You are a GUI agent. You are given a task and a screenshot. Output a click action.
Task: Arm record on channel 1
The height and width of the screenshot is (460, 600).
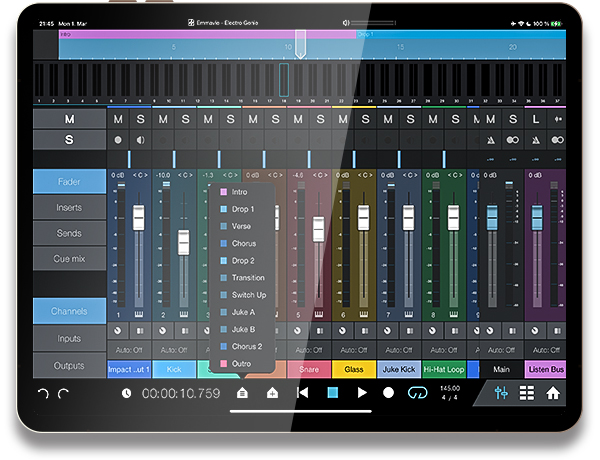pos(118,140)
